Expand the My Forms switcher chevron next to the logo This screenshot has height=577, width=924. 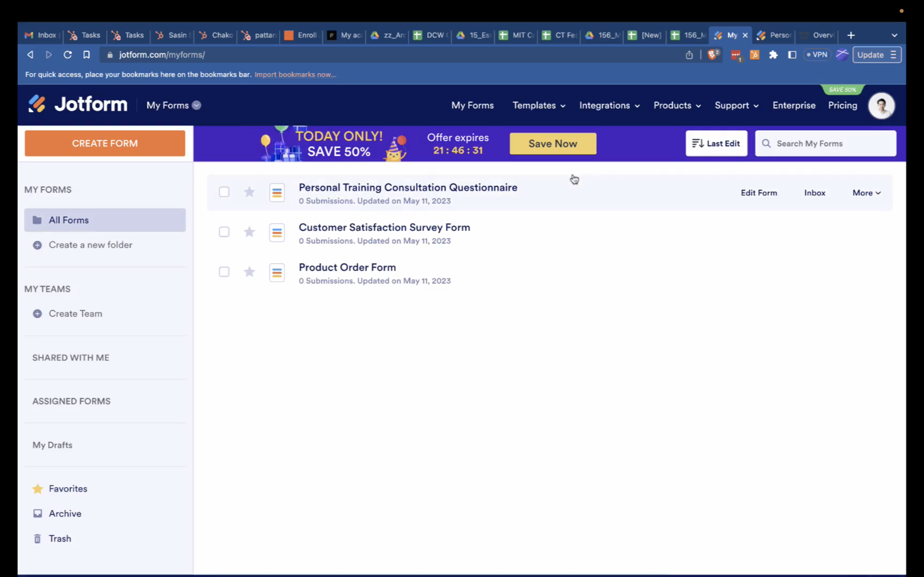[x=197, y=106]
